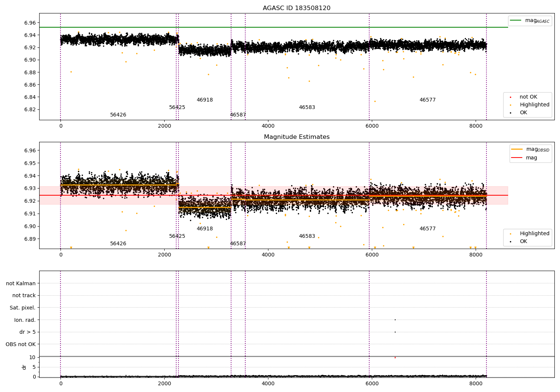Image resolution: width=560 pixels, height=392 pixels.
Task: Click the 'OBS not OK' row label
Action: pos(21,345)
